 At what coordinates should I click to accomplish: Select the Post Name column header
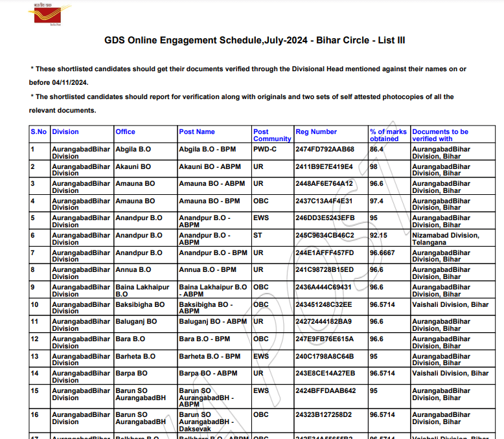(x=196, y=131)
